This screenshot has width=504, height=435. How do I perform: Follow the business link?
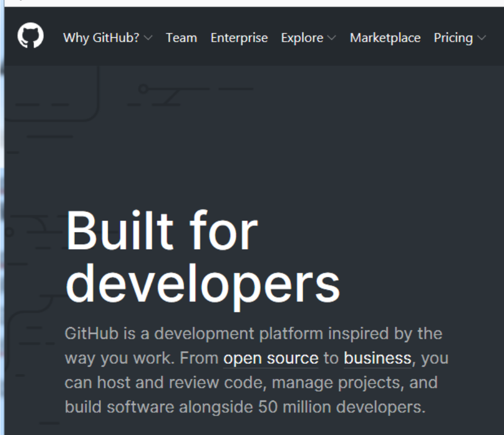377,358
